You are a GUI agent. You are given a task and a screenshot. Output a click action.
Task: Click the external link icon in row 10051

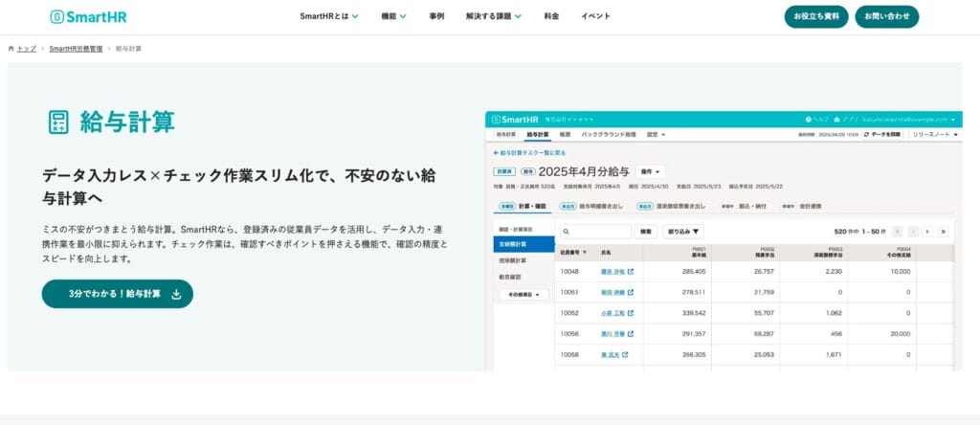coord(631,292)
